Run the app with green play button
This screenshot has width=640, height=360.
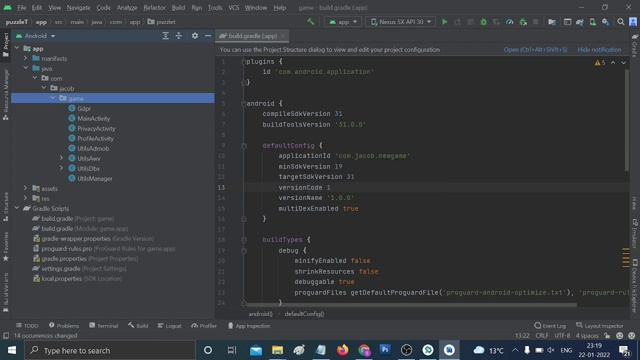point(444,22)
